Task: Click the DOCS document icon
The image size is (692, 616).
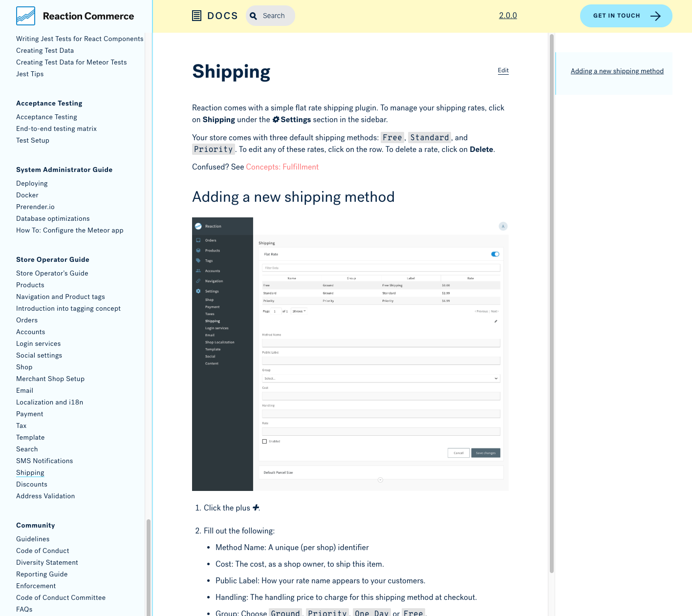Action: point(196,16)
